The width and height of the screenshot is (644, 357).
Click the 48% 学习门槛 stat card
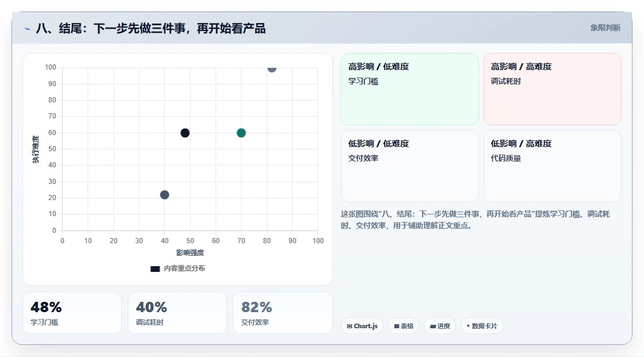[72, 313]
